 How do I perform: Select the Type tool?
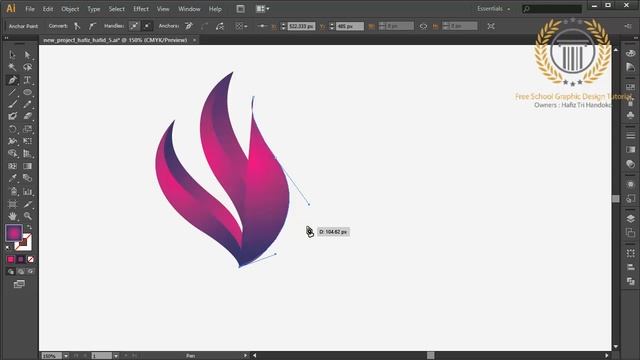pos(27,80)
